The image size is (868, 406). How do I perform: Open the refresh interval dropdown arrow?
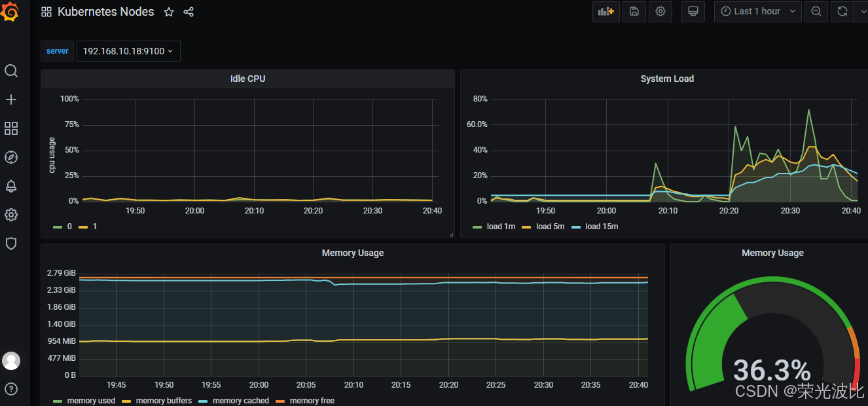(x=862, y=11)
